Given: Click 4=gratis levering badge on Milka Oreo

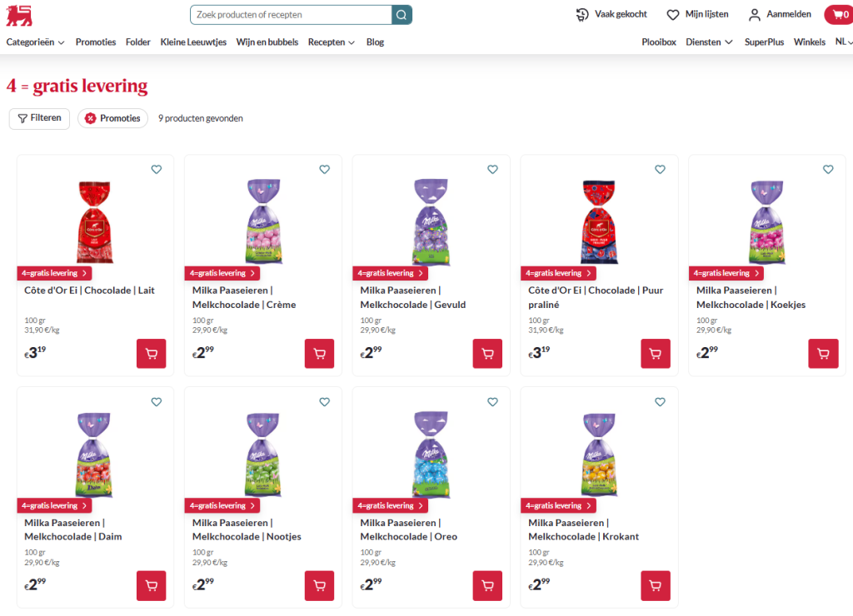Looking at the screenshot, I should pyautogui.click(x=390, y=505).
